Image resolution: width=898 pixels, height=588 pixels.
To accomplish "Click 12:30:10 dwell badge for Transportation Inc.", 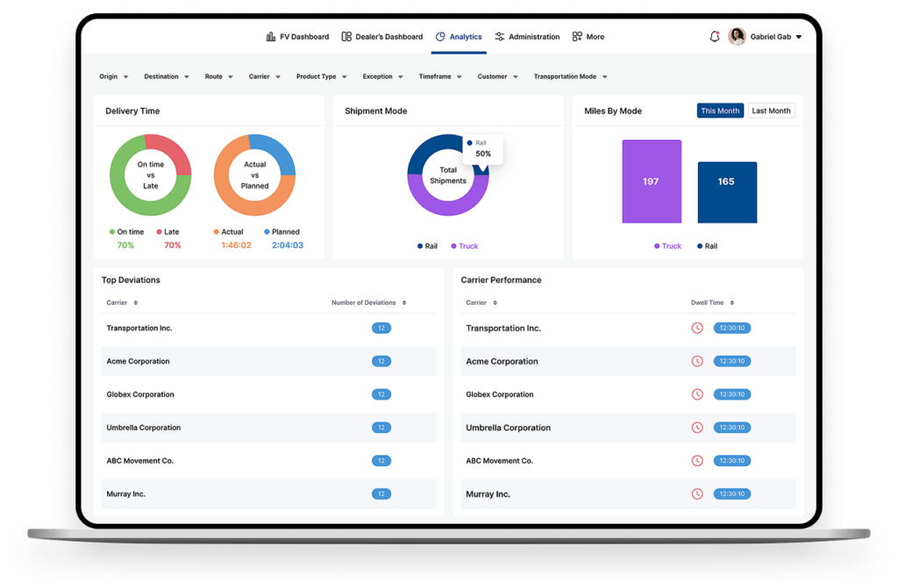I will pos(732,328).
